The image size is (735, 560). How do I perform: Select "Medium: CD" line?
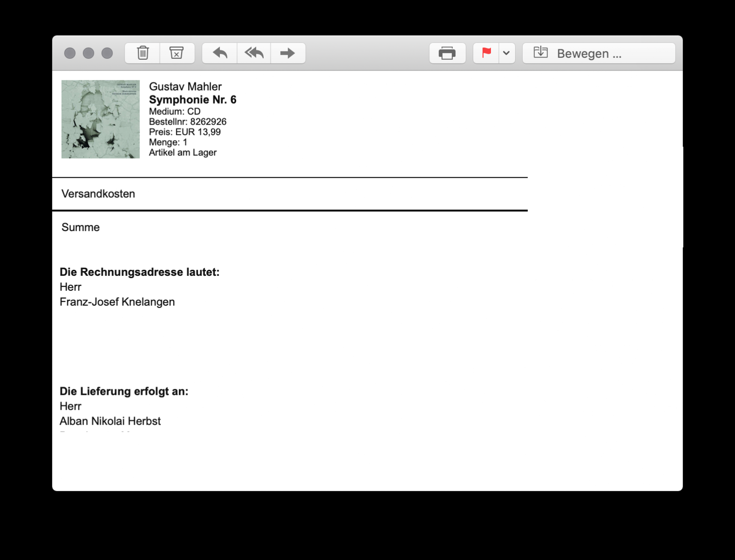(175, 112)
